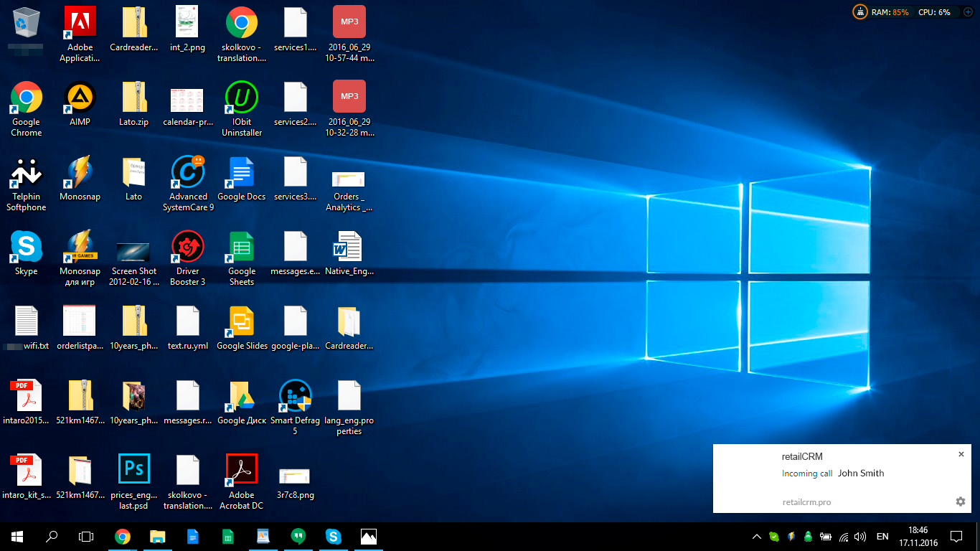This screenshot has width=980, height=551.
Task: Click the plus icon on performance widget
Action: [968, 12]
